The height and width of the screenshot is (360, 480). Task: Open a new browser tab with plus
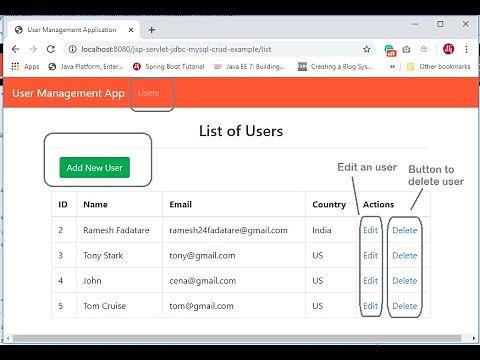[152, 30]
